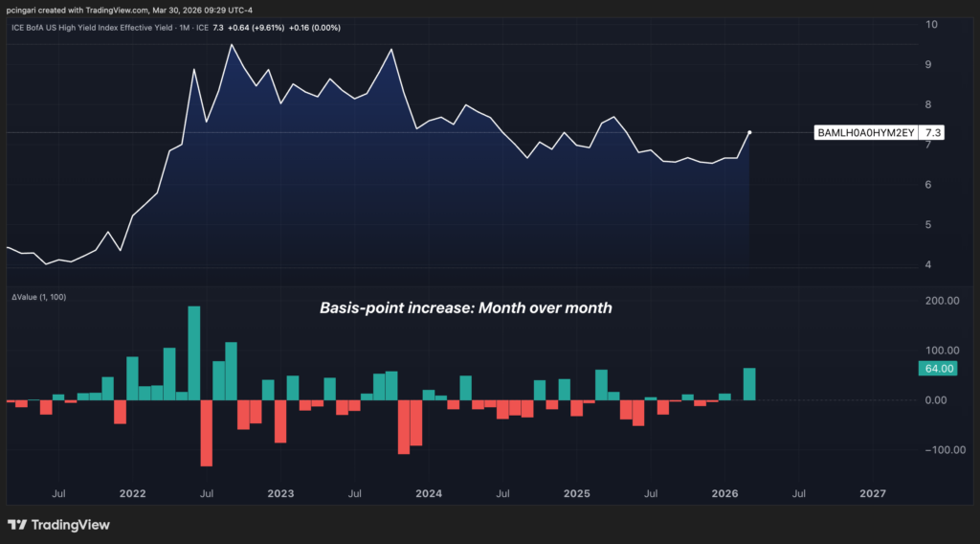
Task: Click the tallest green histogram bar
Action: tap(194, 352)
